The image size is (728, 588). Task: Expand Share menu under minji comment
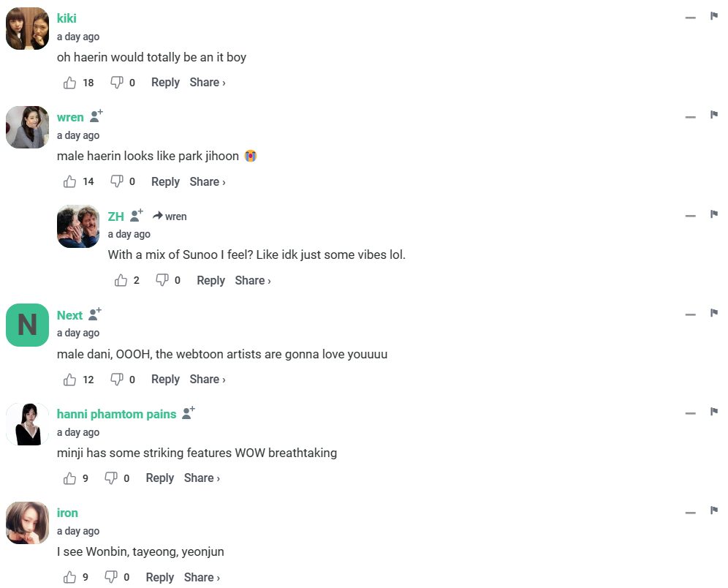202,478
